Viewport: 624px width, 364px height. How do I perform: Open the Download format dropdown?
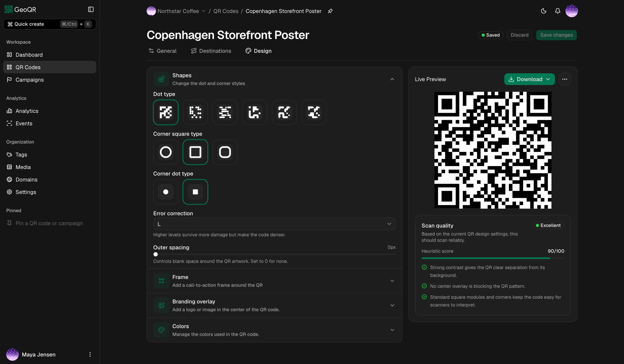[x=529, y=79]
